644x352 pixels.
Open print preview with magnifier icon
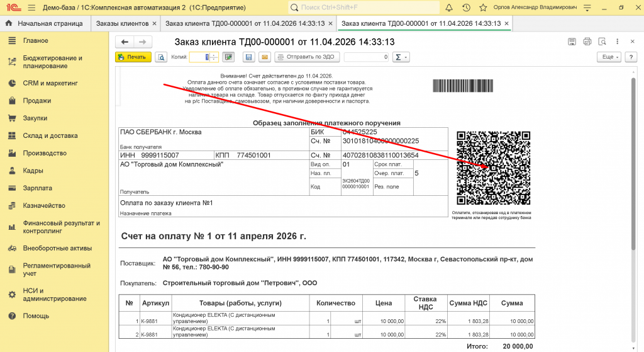click(x=161, y=57)
